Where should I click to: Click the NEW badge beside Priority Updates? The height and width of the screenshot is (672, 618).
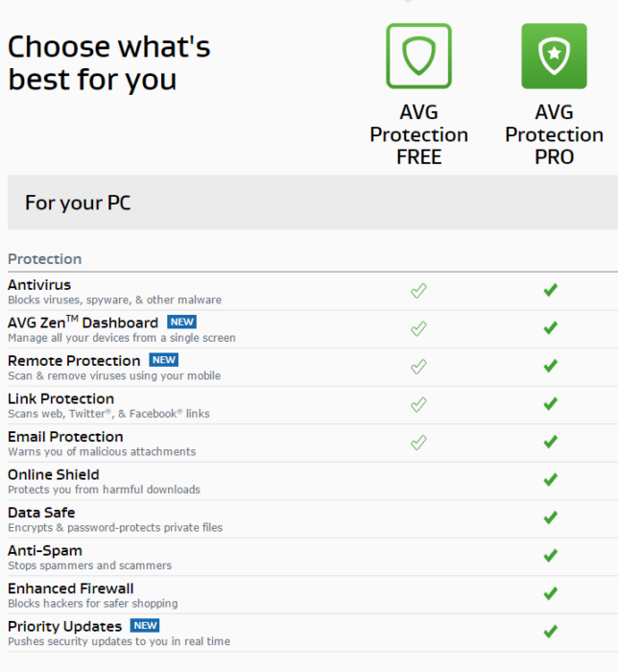[145, 626]
